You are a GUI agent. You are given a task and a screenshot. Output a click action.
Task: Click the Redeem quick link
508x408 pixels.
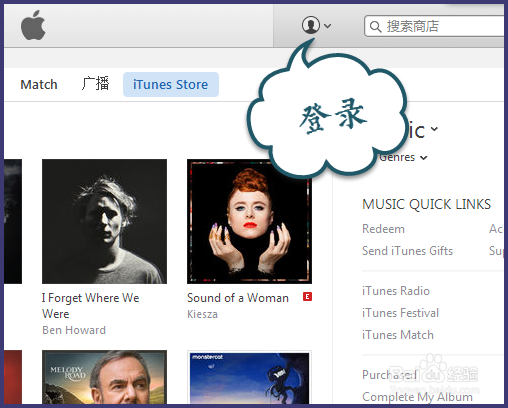coord(383,229)
